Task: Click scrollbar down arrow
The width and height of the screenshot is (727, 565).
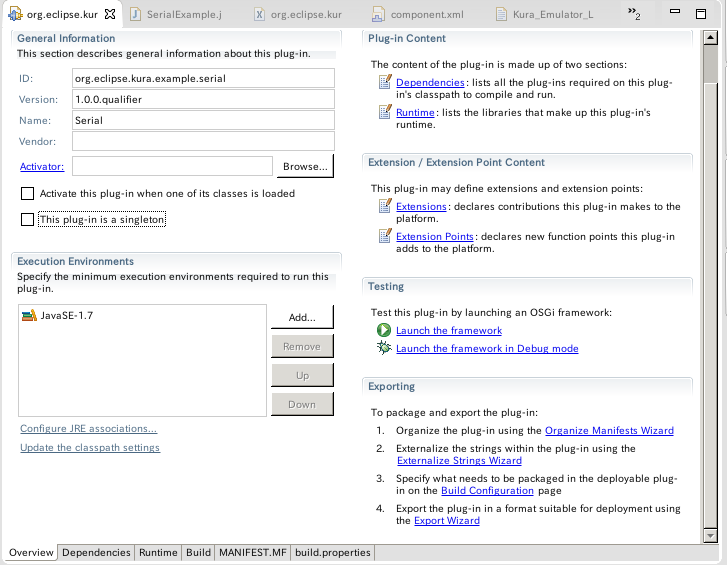Action: tap(710, 535)
